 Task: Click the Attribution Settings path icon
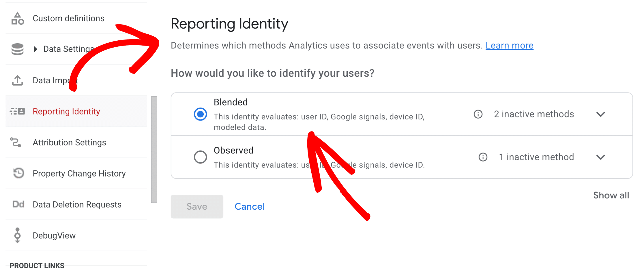coord(16,142)
